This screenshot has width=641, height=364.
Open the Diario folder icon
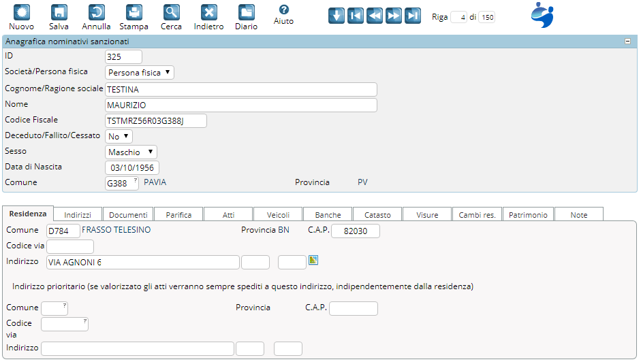(247, 13)
